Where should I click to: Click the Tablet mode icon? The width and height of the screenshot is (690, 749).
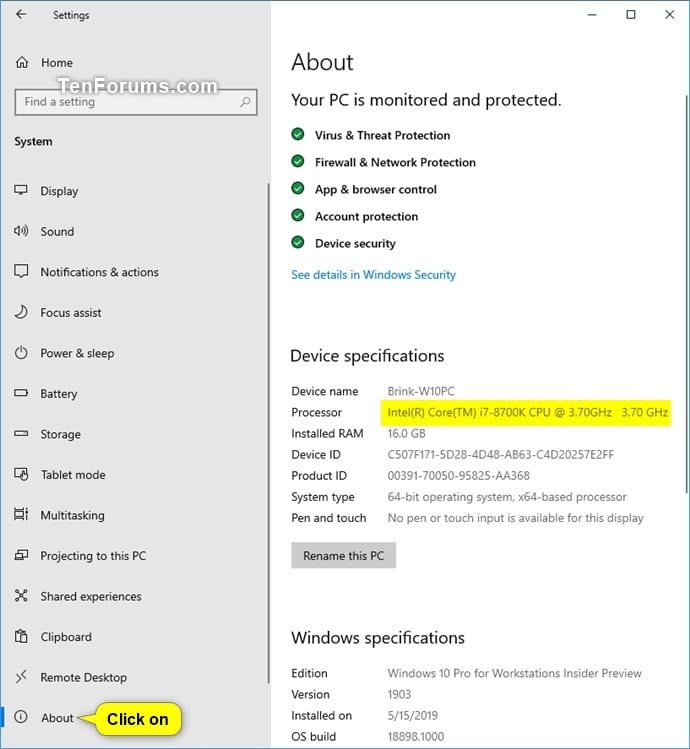coord(21,474)
